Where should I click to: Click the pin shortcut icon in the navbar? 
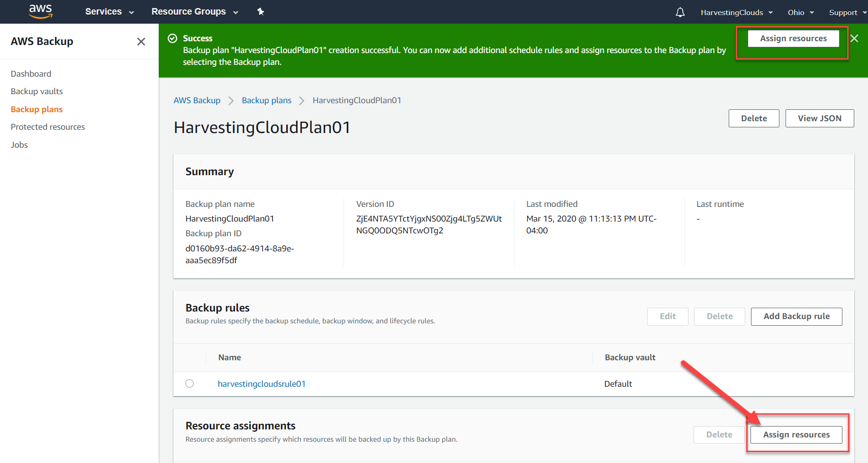[260, 12]
